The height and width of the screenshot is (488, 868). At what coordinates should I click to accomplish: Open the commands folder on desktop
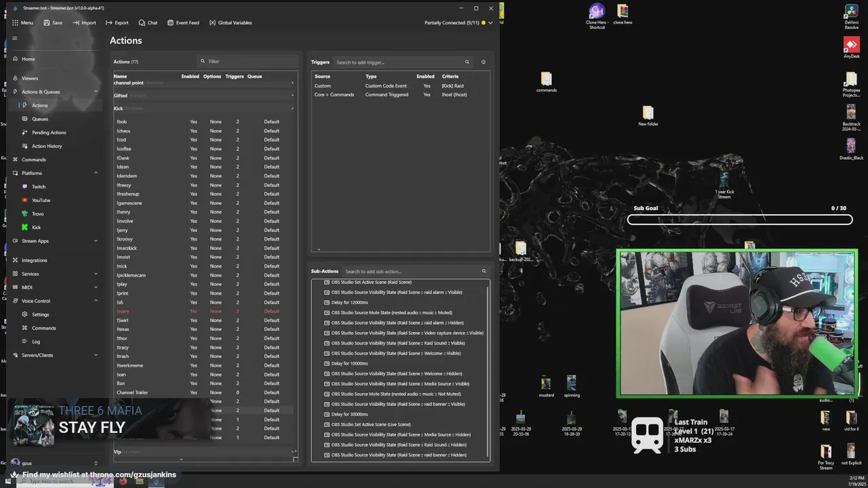[547, 83]
